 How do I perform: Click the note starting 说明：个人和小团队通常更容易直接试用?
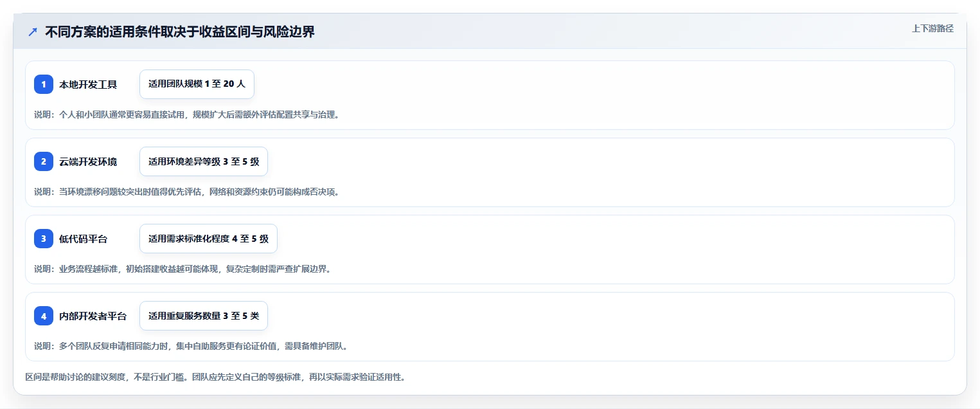click(186, 114)
